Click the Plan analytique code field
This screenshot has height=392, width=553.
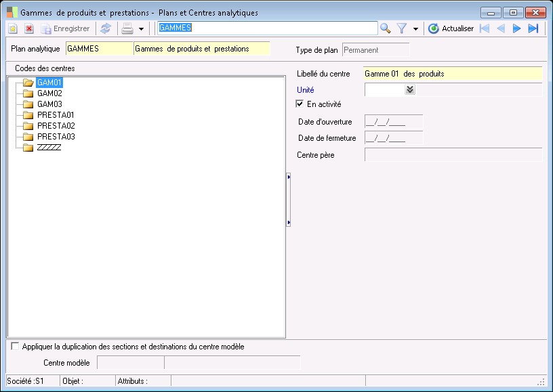point(100,49)
